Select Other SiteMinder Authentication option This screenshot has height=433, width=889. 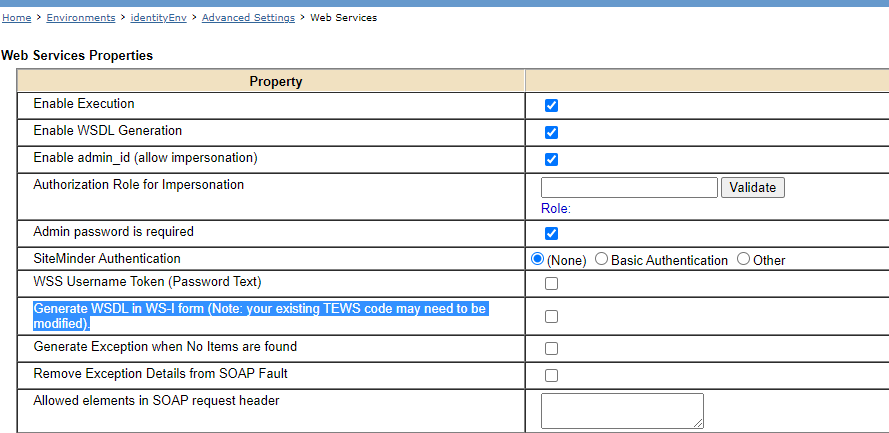[x=743, y=259]
